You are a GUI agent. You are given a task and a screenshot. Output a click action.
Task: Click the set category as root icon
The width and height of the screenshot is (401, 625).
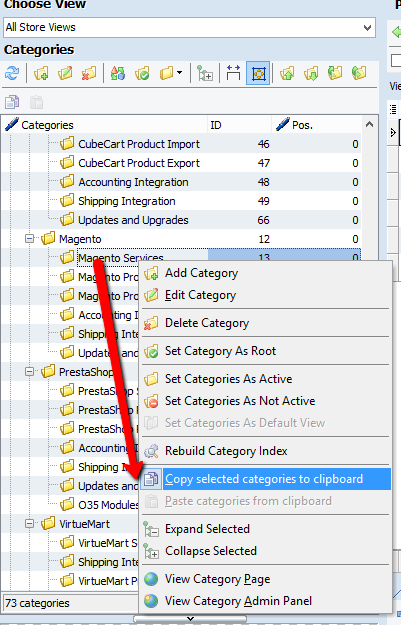142,73
